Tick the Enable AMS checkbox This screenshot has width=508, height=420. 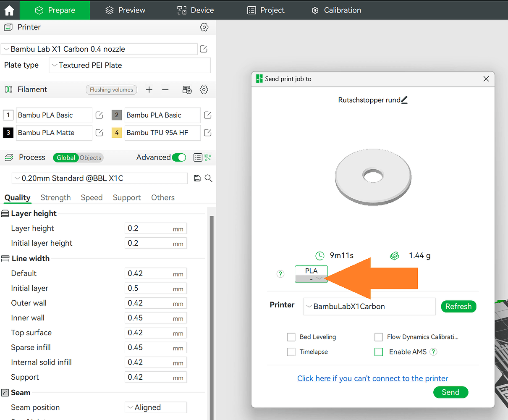379,352
